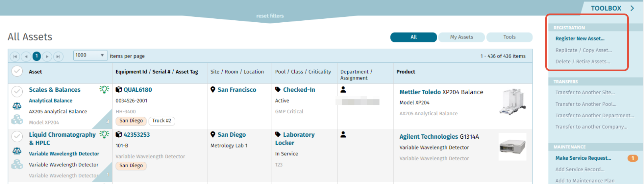Go to the next page arrow
The image size is (644, 184).
click(x=47, y=56)
